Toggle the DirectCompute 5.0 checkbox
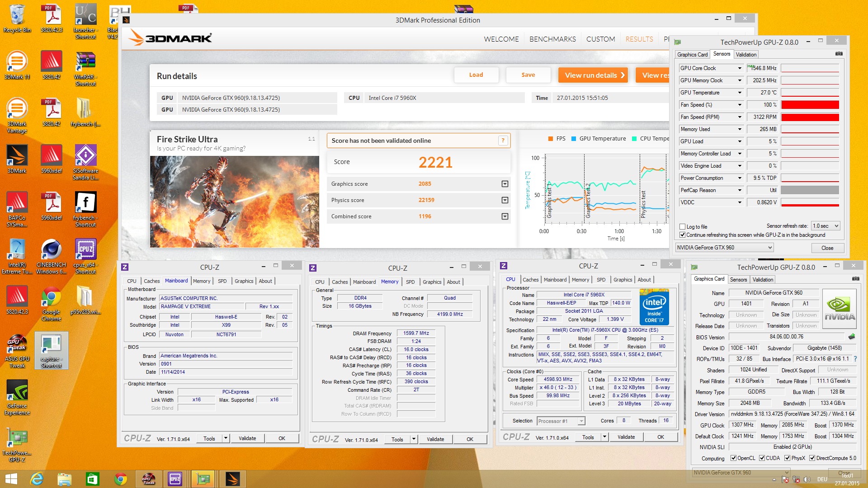868x488 pixels. click(812, 458)
